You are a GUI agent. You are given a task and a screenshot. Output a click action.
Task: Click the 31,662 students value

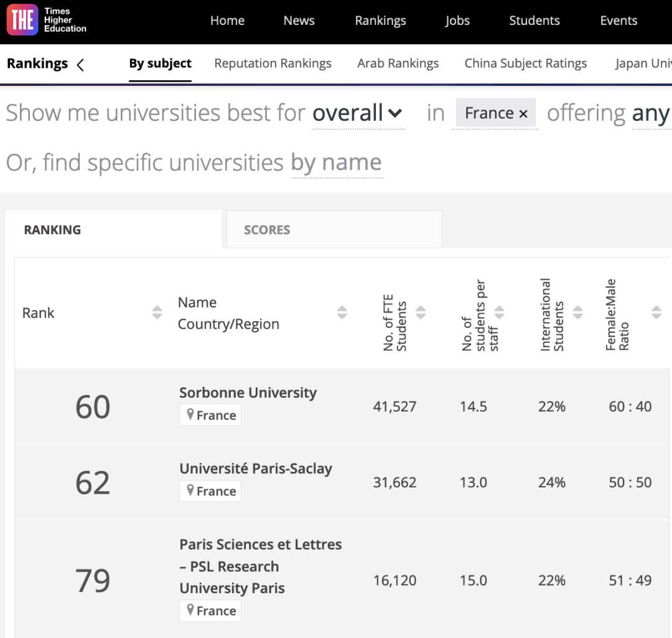[394, 482]
